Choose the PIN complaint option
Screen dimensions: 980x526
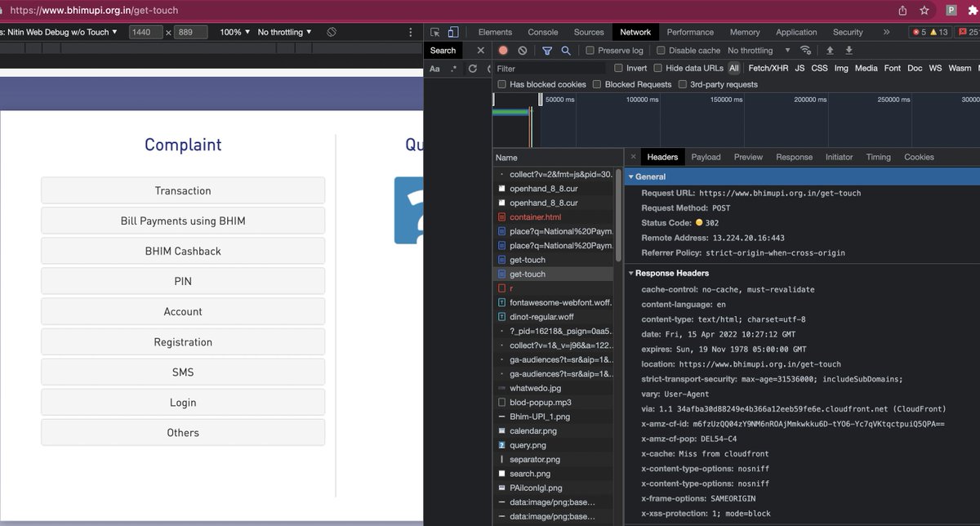(x=183, y=281)
